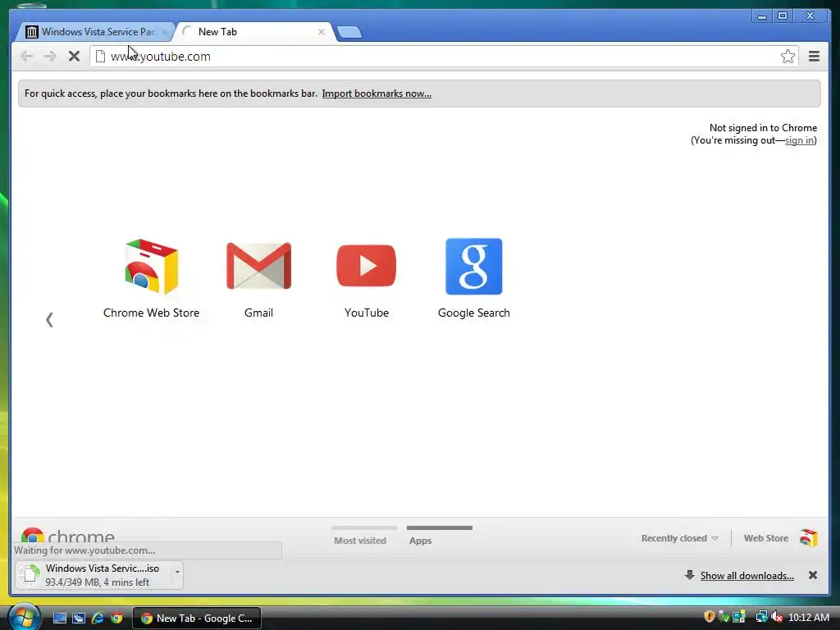The width and height of the screenshot is (840, 630).
Task: Go to previous apps page with left chevron
Action: tap(49, 320)
